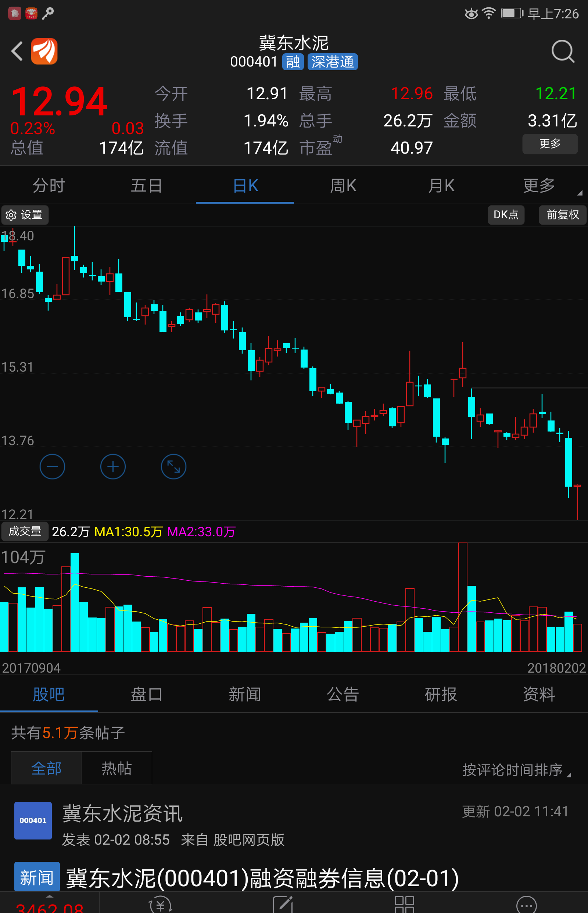Open chart 设置 gear settings
Image resolution: width=588 pixels, height=913 pixels.
(x=25, y=215)
